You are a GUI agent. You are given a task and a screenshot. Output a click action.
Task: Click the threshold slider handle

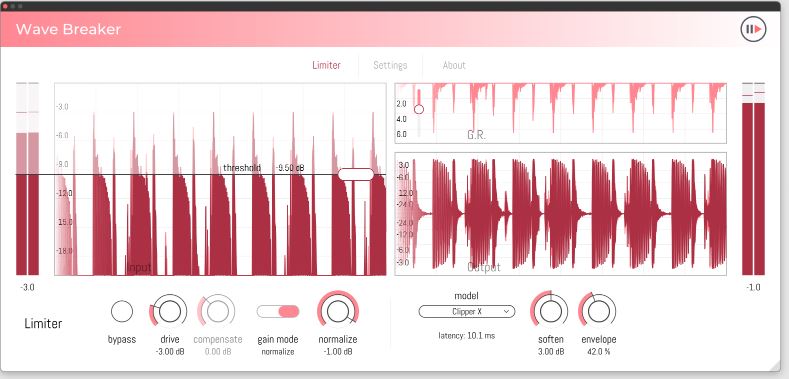pyautogui.click(x=356, y=174)
